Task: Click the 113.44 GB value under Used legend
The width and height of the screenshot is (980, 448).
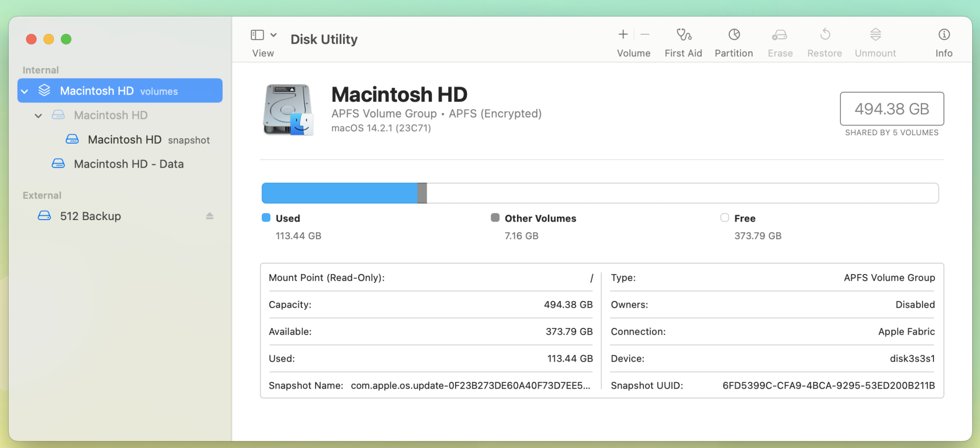Action: 298,236
